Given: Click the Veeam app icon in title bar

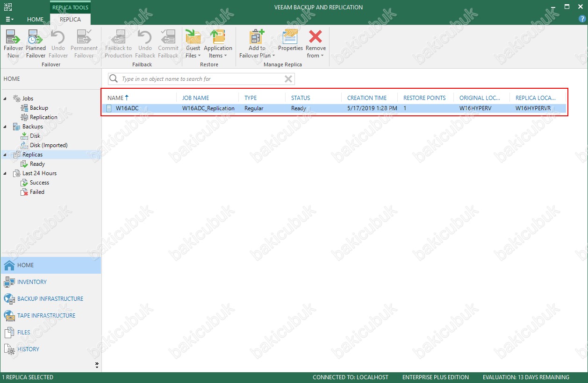Looking at the screenshot, I should point(8,7).
